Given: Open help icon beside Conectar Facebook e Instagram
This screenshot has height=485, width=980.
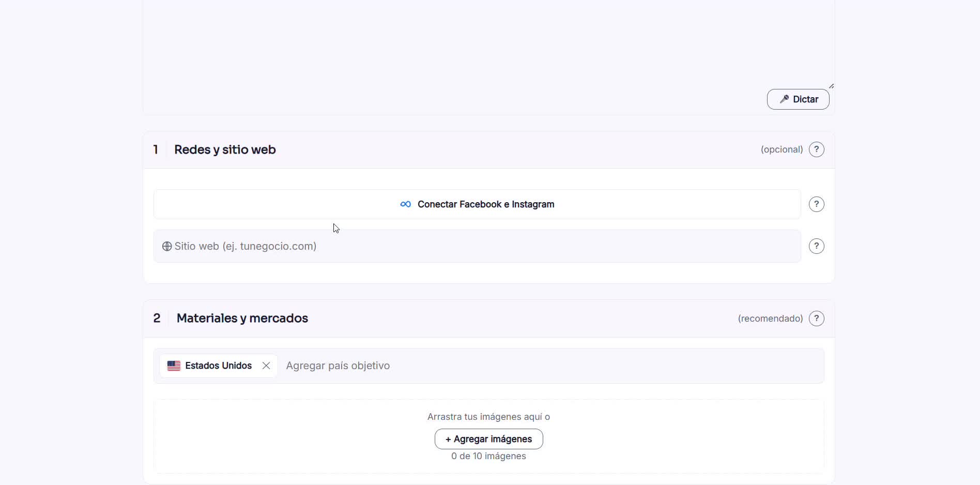Looking at the screenshot, I should click(x=817, y=204).
